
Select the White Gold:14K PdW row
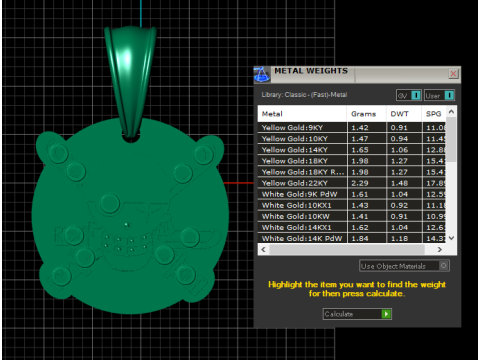pyautogui.click(x=352, y=238)
